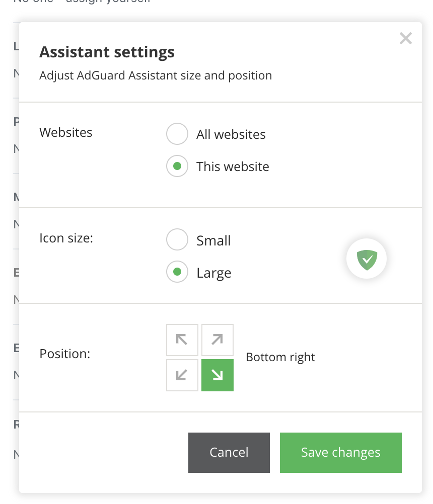Select the Small icon size
The width and height of the screenshot is (433, 504).
point(177,239)
